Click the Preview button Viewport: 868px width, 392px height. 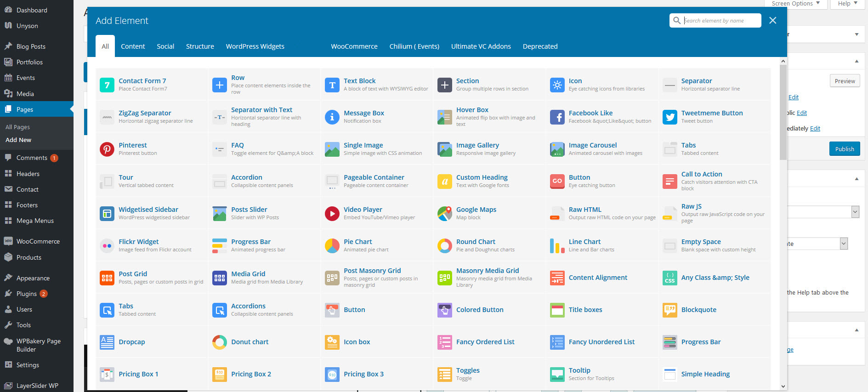(845, 81)
